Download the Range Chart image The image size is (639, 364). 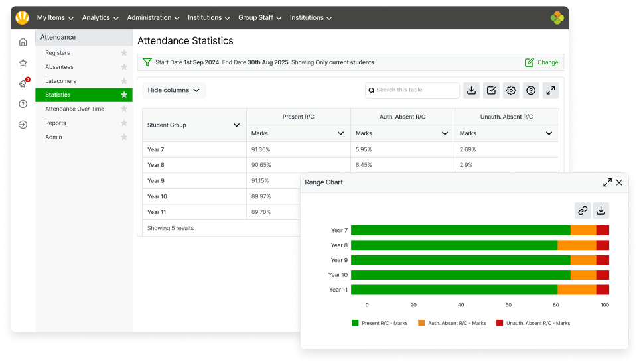(601, 211)
